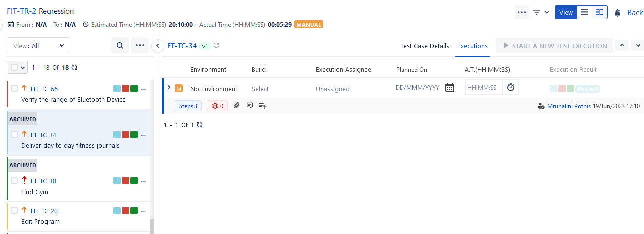Viewport: 644px width, 234px height.
Task: Select the Test Case Details tab
Action: [425, 46]
